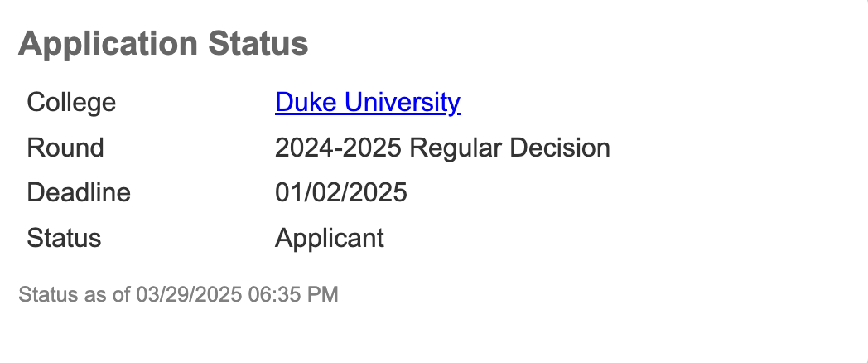Select the Applicant status value
The height and width of the screenshot is (363, 868).
point(330,239)
